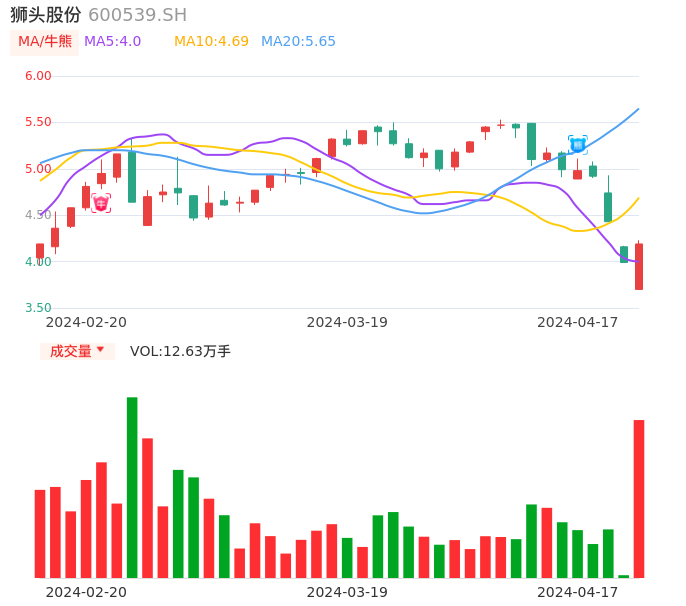Click the 5.50 price axis label
Screen dimensions: 686x606
(38, 122)
